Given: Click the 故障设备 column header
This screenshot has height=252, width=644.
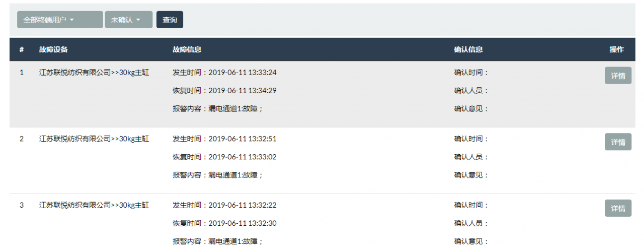Looking at the screenshot, I should (x=53, y=49).
